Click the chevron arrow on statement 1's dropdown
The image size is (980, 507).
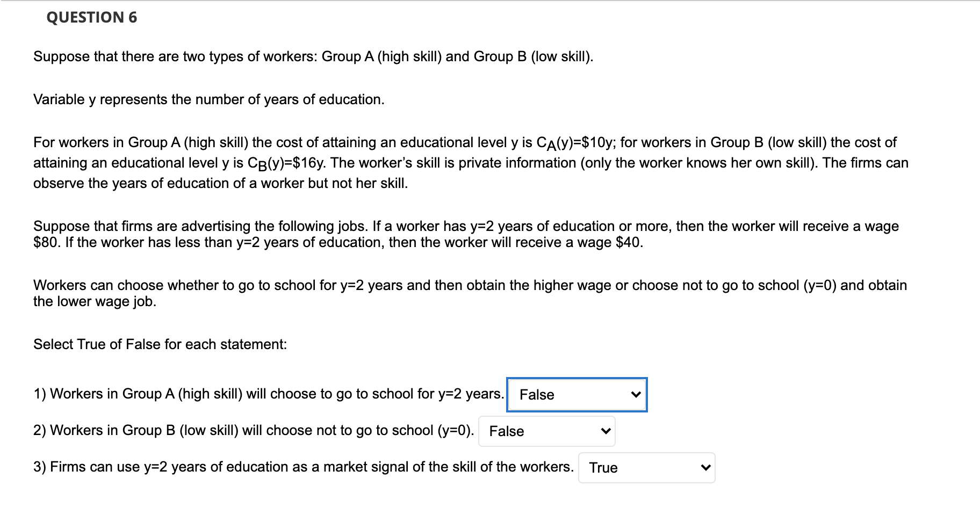636,395
